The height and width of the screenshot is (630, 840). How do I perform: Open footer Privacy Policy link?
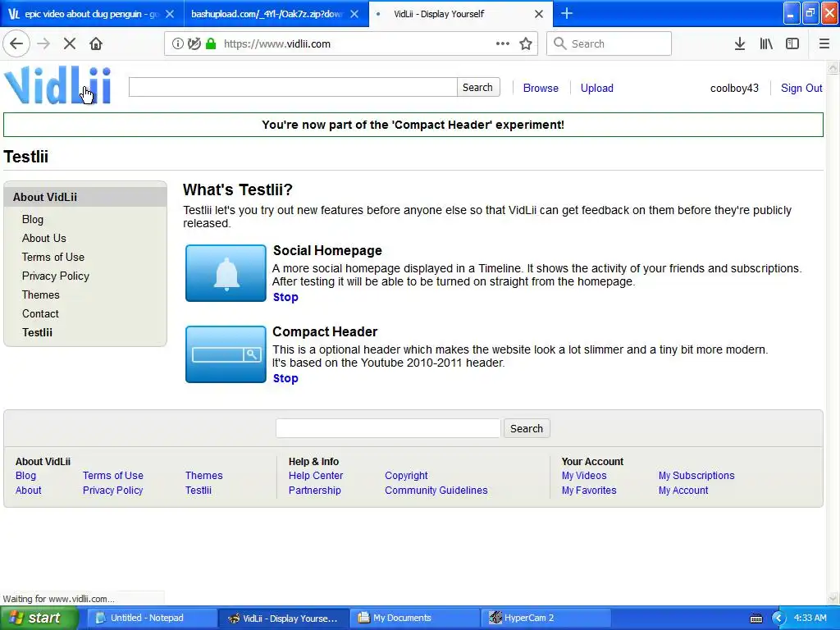113,490
